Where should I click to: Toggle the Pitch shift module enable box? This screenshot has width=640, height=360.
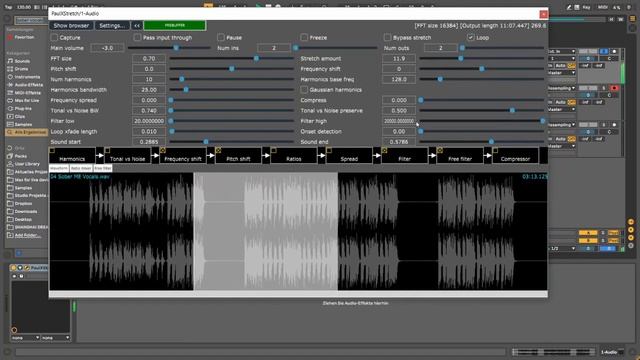click(218, 150)
